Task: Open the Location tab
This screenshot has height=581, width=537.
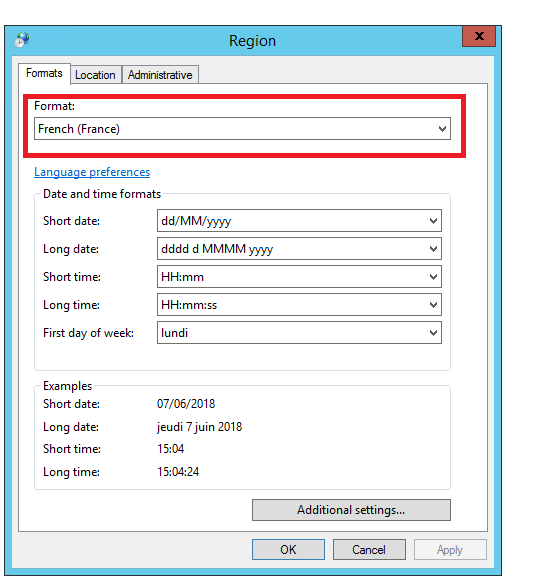Action: point(95,75)
